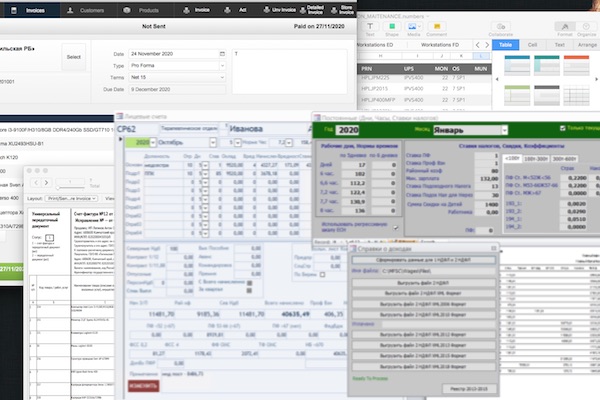The height and width of the screenshot is (400, 600).
Task: Print the Detailed Invoice icon
Action: coord(303,10)
